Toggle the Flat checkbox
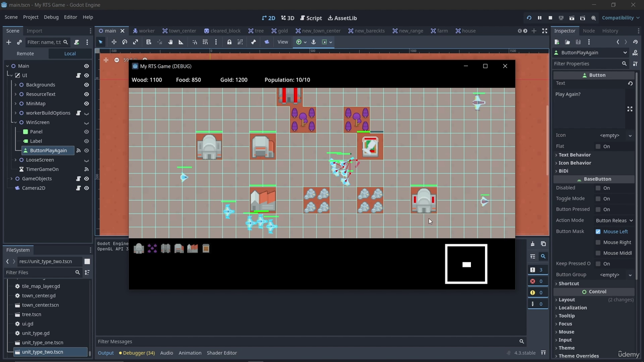This screenshot has width=644, height=362. click(598, 146)
